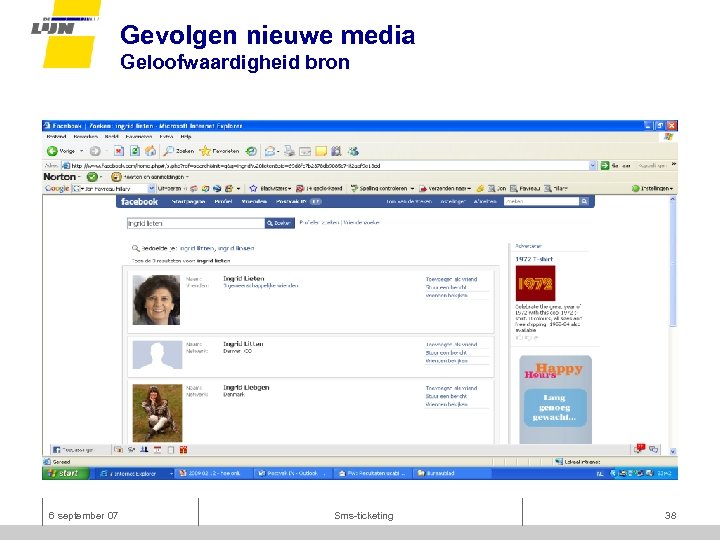Click the friends icon in Facebook bottom bar
The image size is (720, 540).
[x=144, y=450]
